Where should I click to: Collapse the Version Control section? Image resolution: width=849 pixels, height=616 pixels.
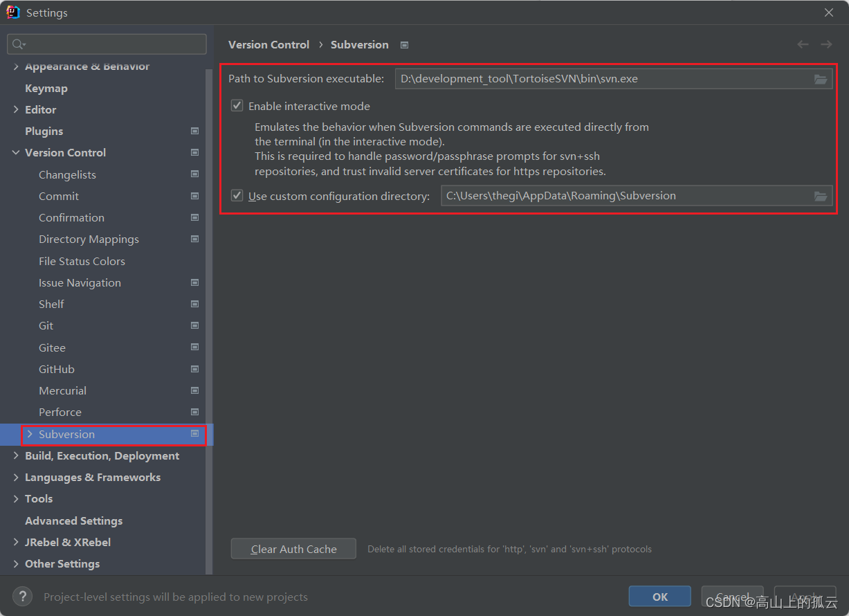click(16, 152)
